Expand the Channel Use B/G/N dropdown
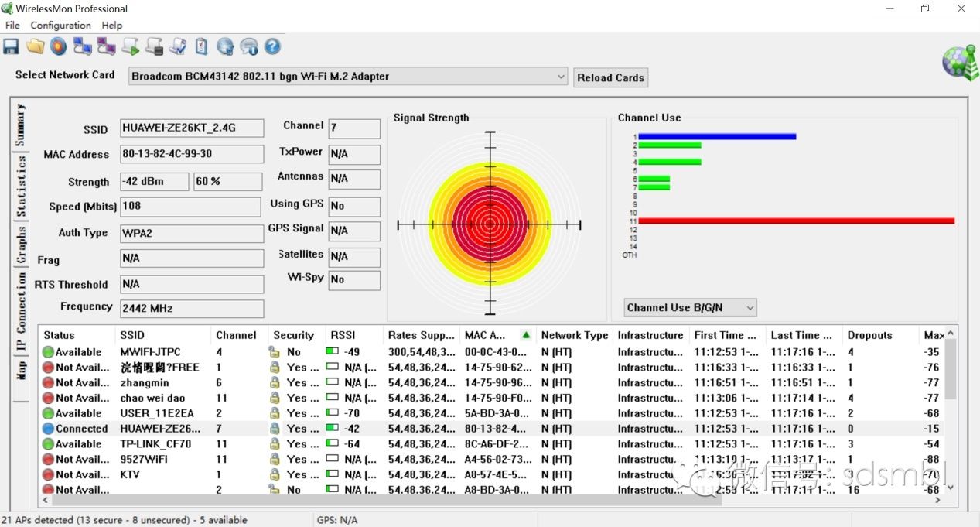 coord(690,308)
